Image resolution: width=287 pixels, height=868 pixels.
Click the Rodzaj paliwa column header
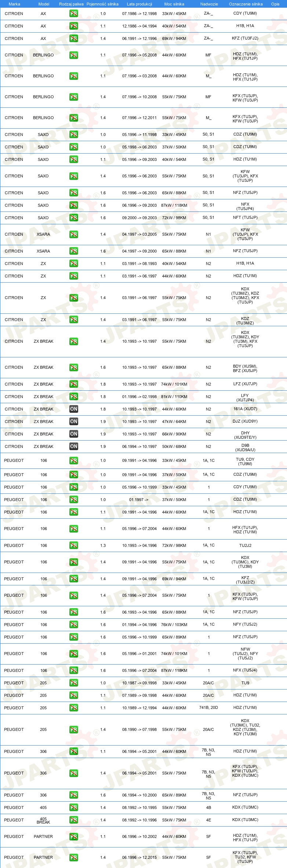[71, 4]
